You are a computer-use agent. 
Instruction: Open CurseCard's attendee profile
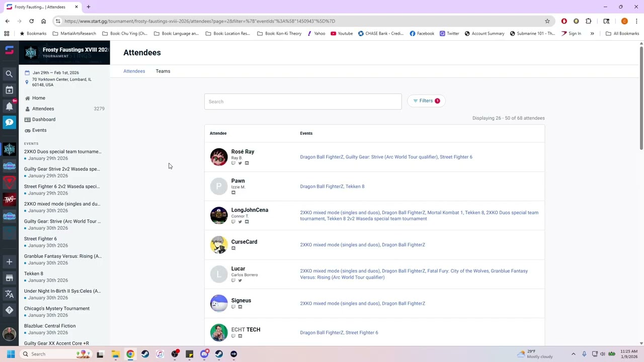pyautogui.click(x=244, y=242)
